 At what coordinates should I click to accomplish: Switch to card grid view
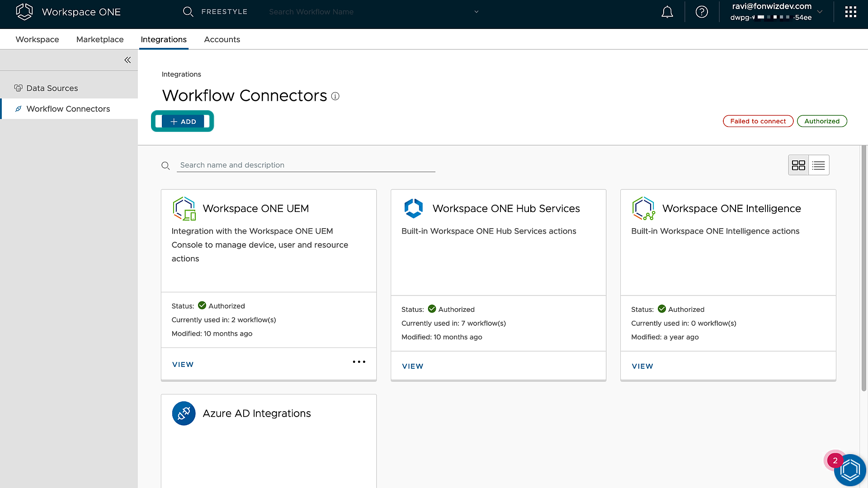(798, 165)
